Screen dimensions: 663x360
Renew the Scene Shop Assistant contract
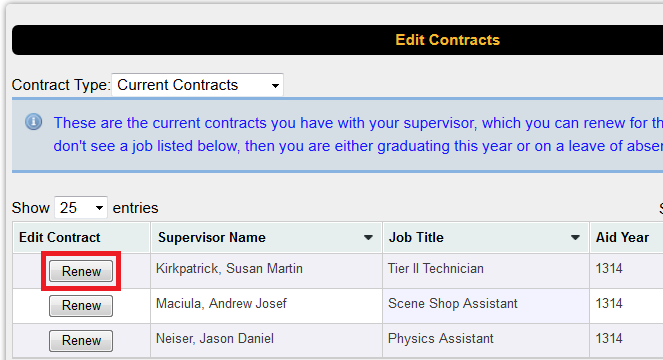tap(81, 305)
